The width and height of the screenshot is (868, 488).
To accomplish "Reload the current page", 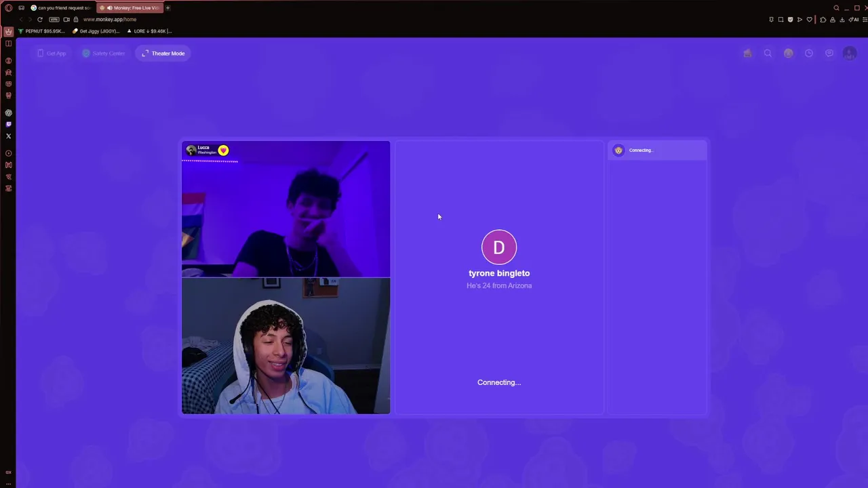I will coord(40,20).
